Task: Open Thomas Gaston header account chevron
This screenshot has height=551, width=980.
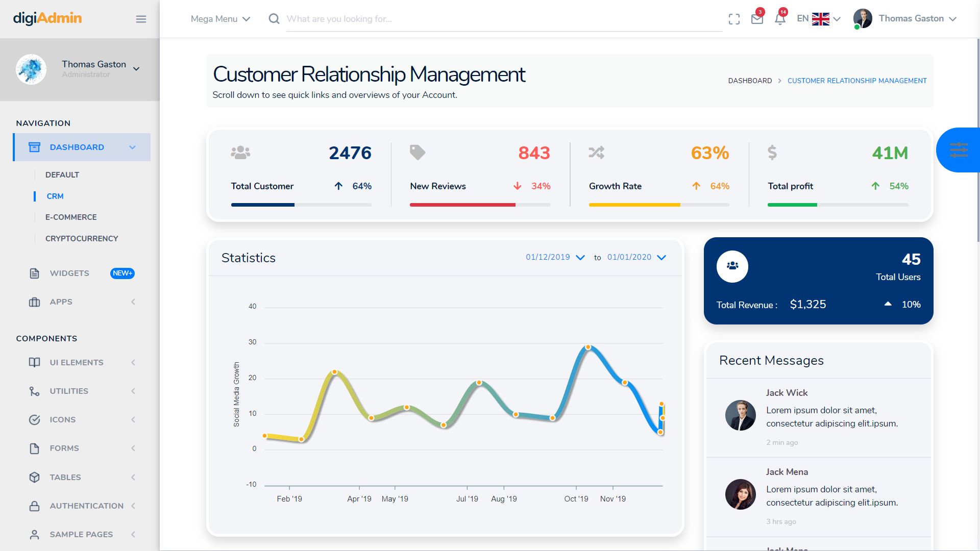Action: click(952, 19)
